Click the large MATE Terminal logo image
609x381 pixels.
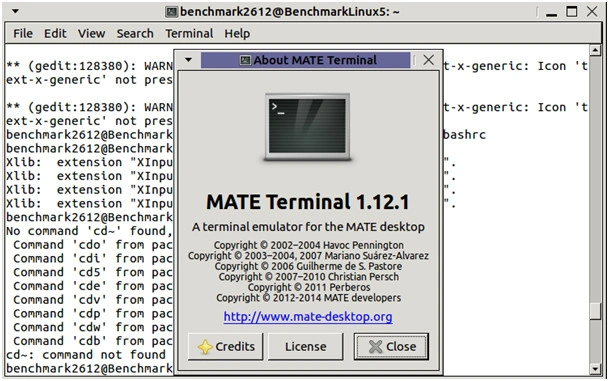click(x=308, y=127)
